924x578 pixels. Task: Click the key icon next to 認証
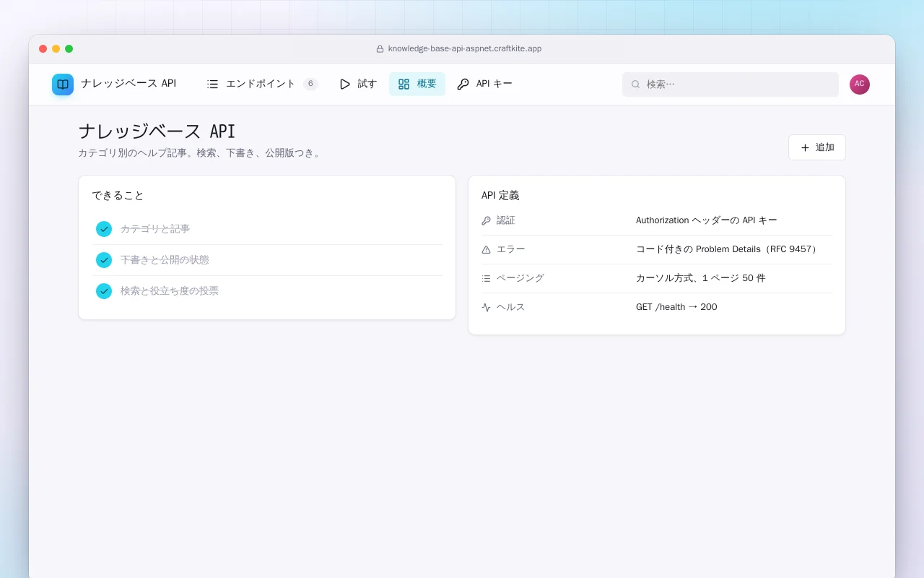[486, 220]
